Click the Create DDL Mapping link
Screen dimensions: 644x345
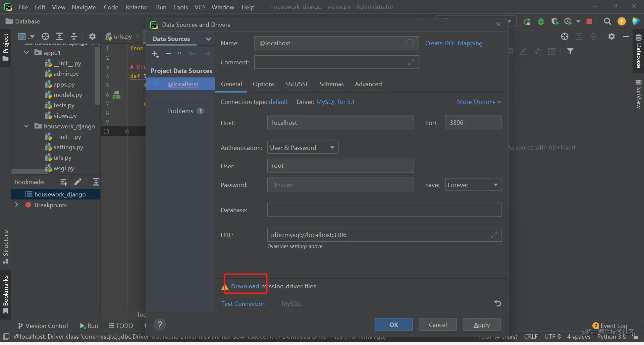(453, 43)
